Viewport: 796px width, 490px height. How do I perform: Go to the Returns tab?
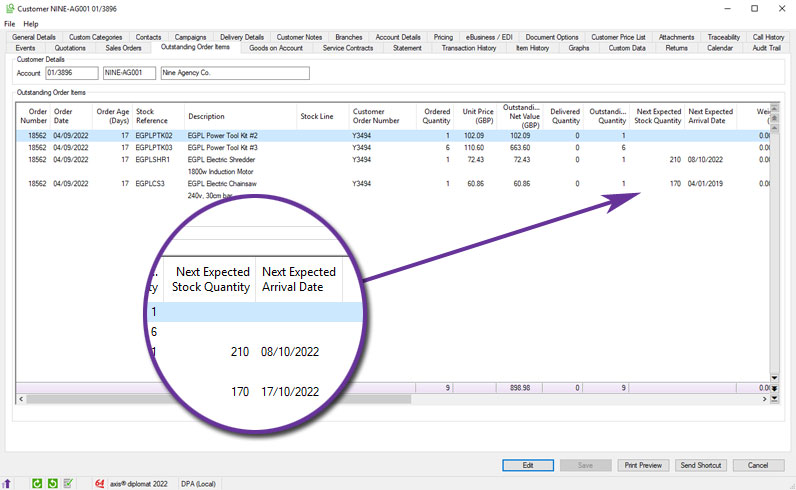(676, 48)
